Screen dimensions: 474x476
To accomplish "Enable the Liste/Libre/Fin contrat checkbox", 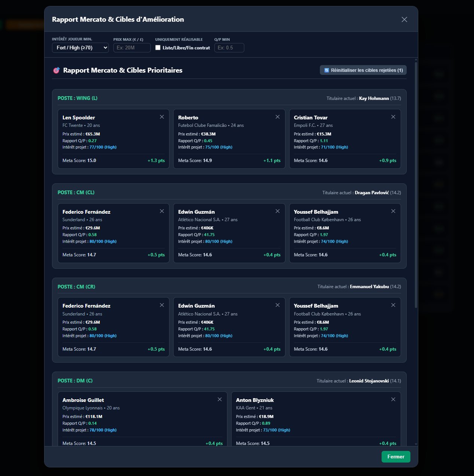I will pyautogui.click(x=158, y=48).
